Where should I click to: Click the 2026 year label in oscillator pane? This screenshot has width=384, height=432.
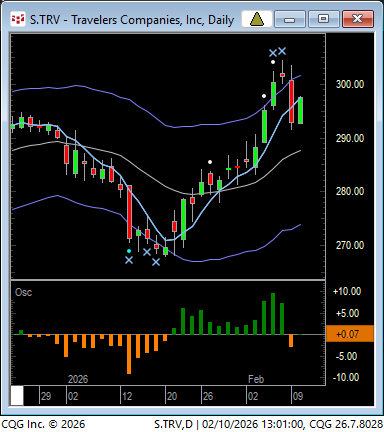click(x=78, y=379)
